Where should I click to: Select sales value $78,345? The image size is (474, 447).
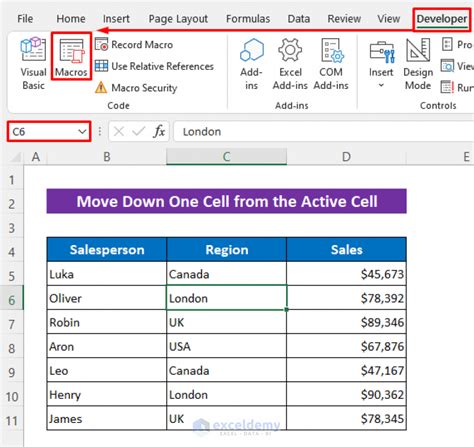(x=346, y=418)
